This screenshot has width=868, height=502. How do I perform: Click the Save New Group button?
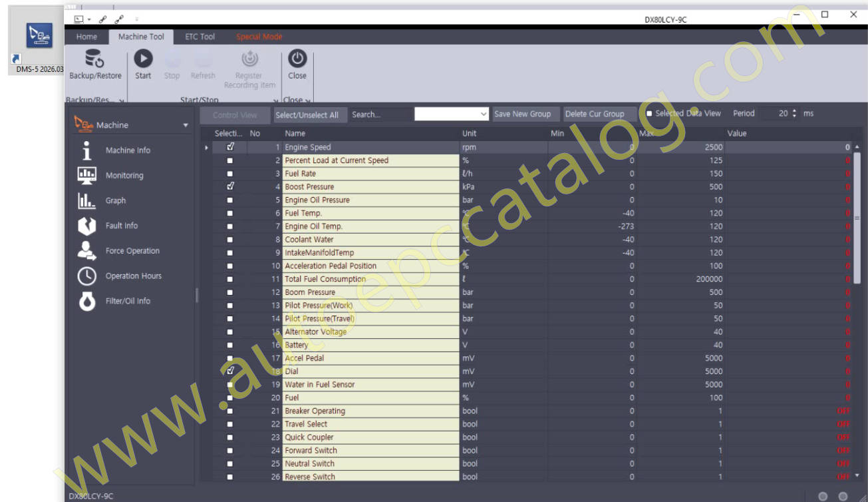522,114
